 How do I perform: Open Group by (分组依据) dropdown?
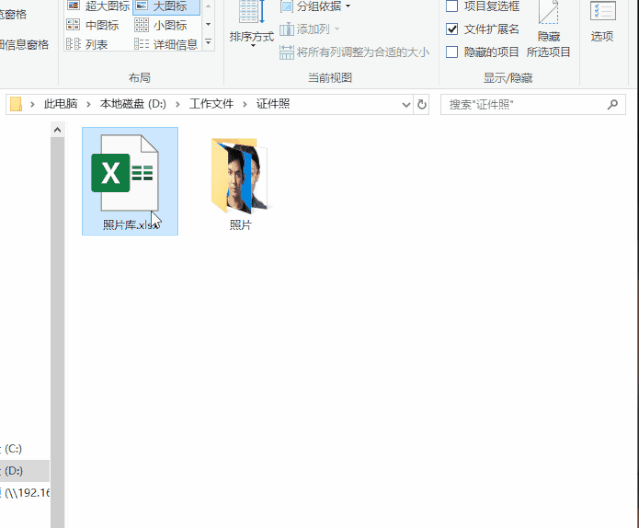click(315, 6)
